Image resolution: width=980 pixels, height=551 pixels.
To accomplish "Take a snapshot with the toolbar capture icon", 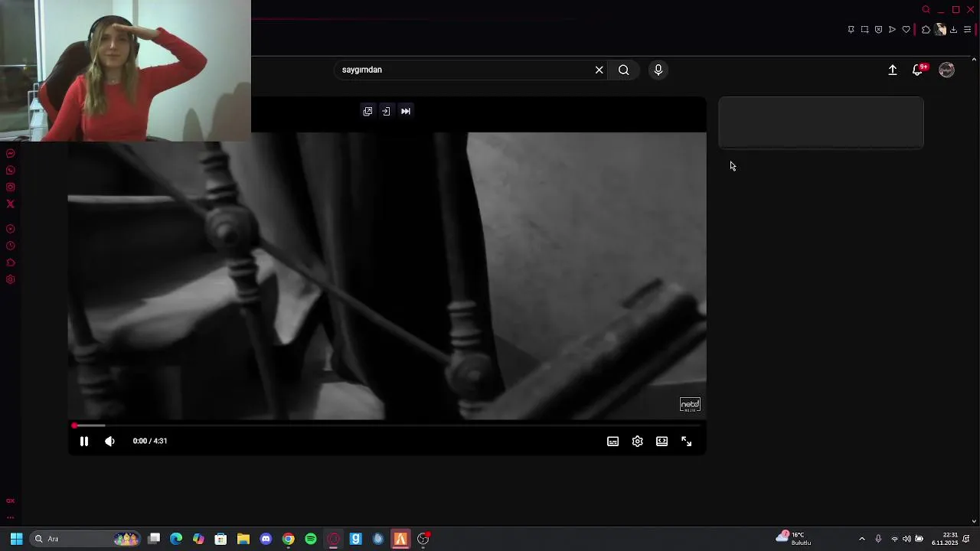I will [865, 30].
